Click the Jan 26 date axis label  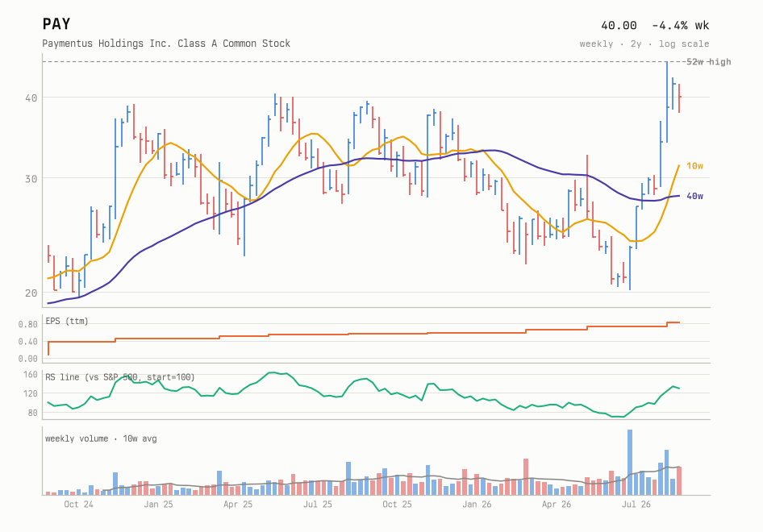477,505
